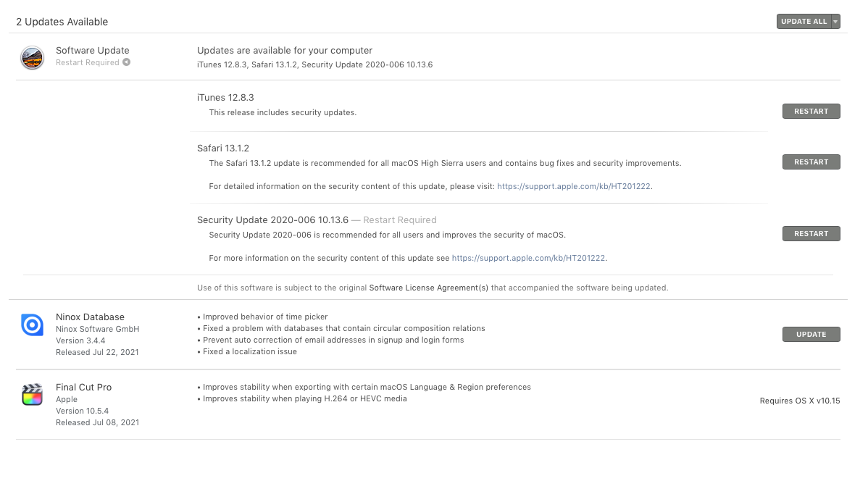Open the Software License Agreement(s) link
The width and height of the screenshot is (868, 481).
429,288
